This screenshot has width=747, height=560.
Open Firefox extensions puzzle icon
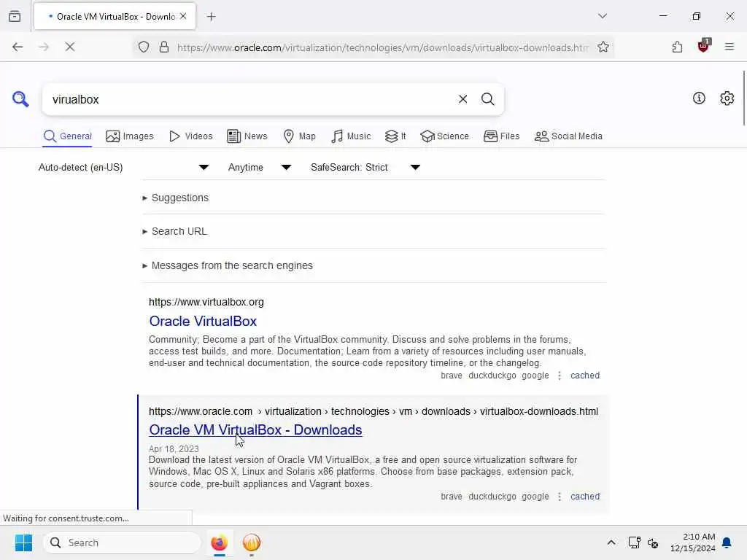pyautogui.click(x=677, y=47)
